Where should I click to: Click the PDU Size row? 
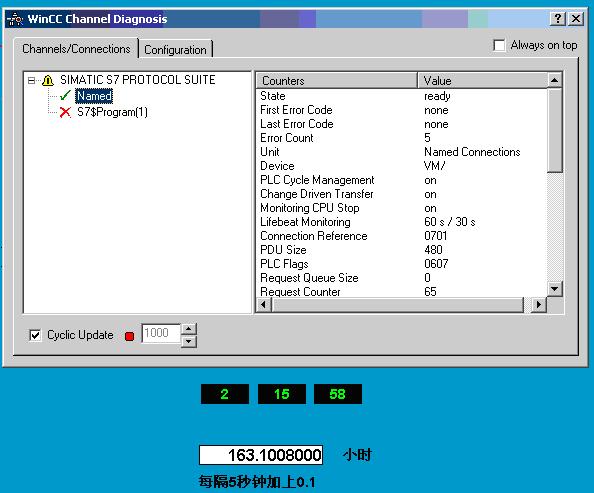tap(402, 250)
